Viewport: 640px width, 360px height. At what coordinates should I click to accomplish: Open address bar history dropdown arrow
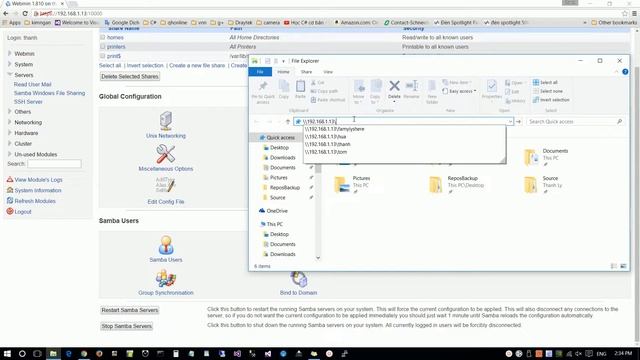click(x=510, y=122)
